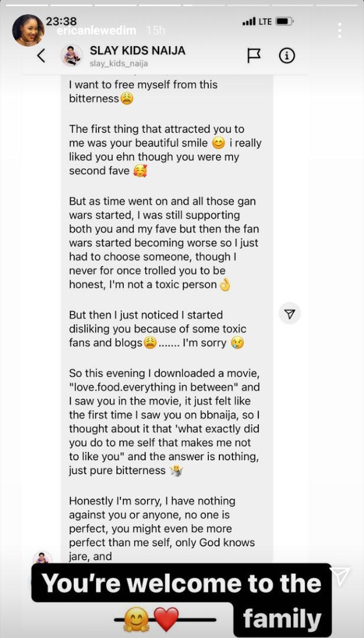The height and width of the screenshot is (638, 364).
Task: Tap the story progress bar at top
Action: pyautogui.click(x=182, y=5)
